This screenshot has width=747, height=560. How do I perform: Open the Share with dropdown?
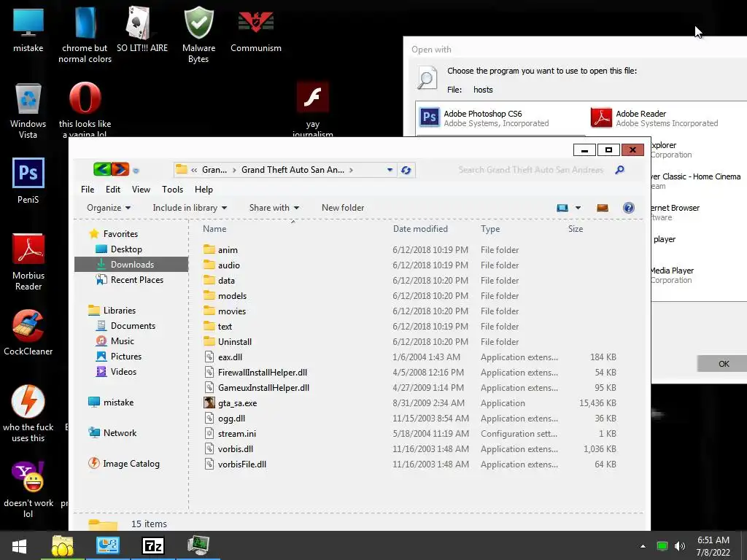coord(274,208)
